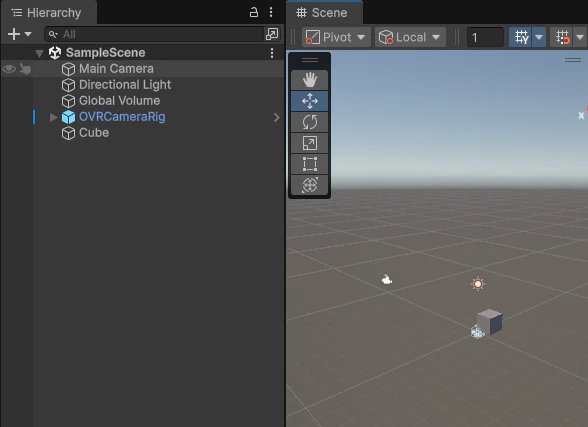Image resolution: width=588 pixels, height=427 pixels.
Task: Click the OVRCameraRig gizmo beside cube
Action: click(x=477, y=332)
